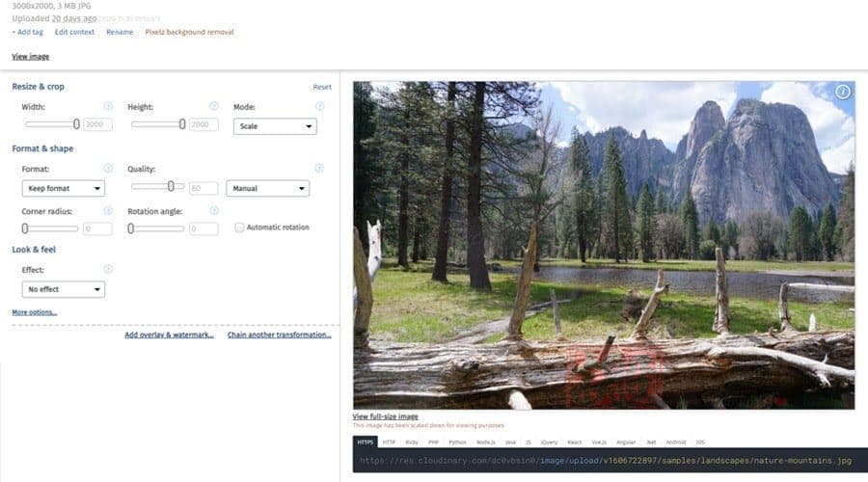This screenshot has height=482, width=868.
Task: Open the Manual quality dropdown
Action: pyautogui.click(x=267, y=188)
